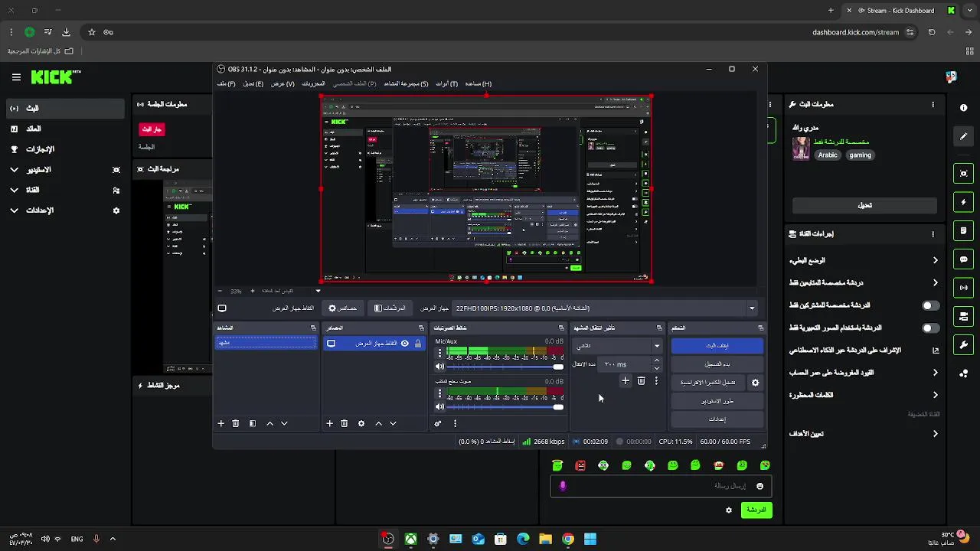
Task: Mute Mic/Aux speaker icon
Action: [x=439, y=367]
